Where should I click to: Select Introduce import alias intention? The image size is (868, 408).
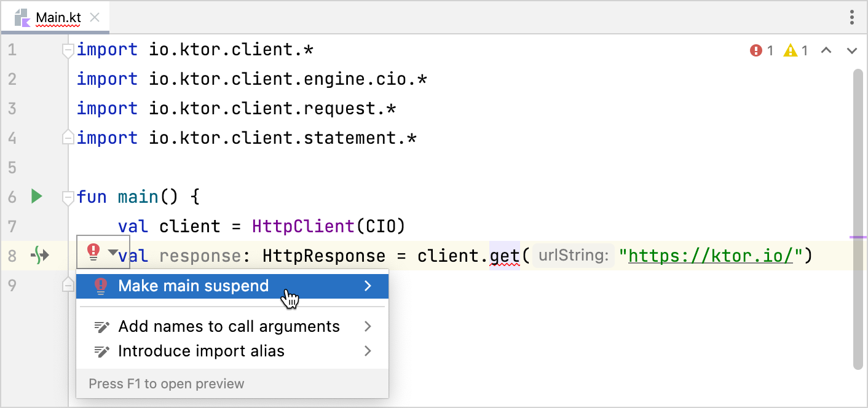coord(201,351)
